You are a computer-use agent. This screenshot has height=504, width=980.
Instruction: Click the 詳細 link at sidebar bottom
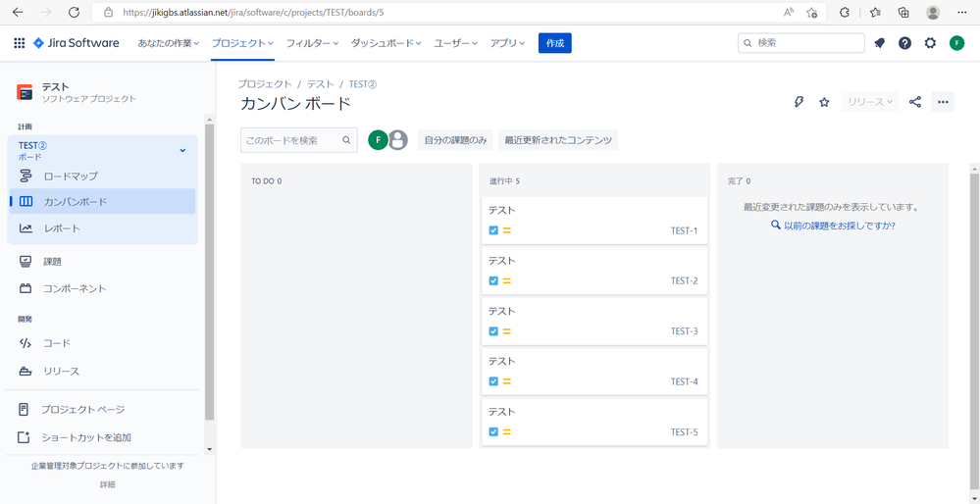(108, 484)
